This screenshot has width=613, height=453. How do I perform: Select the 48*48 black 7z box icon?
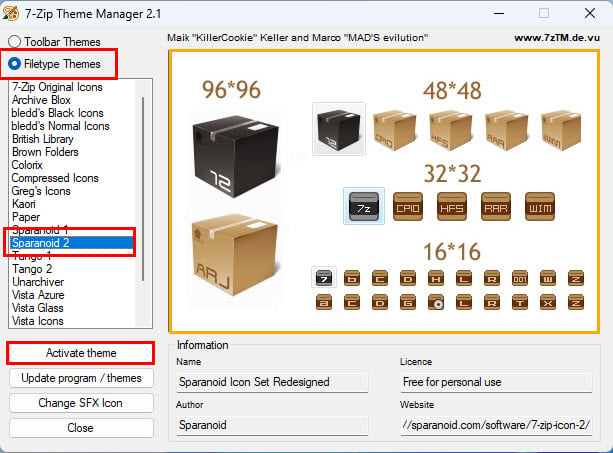click(339, 129)
